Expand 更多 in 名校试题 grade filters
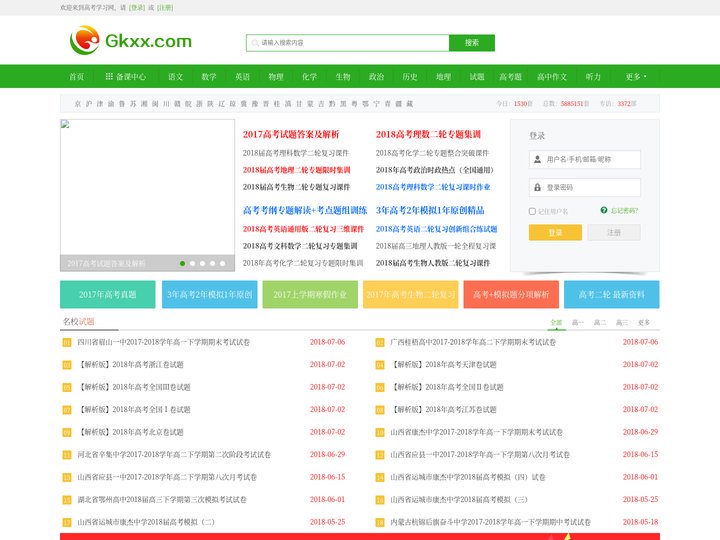This screenshot has height=540, width=720. point(644,323)
